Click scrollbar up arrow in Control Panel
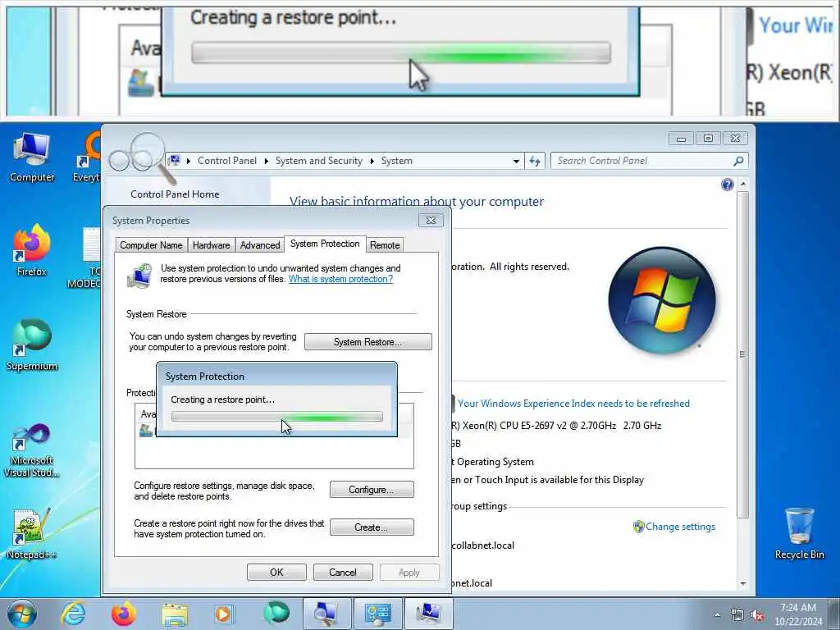The image size is (840, 630). pyautogui.click(x=742, y=185)
